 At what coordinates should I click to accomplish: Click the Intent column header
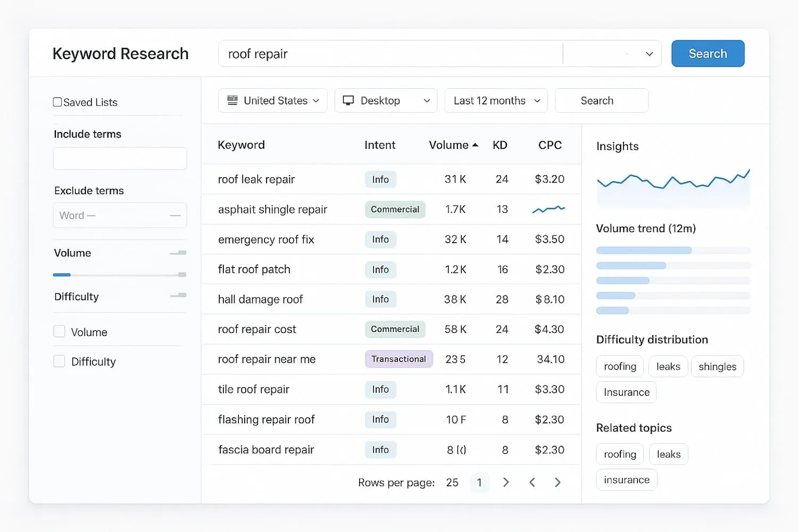click(x=379, y=144)
